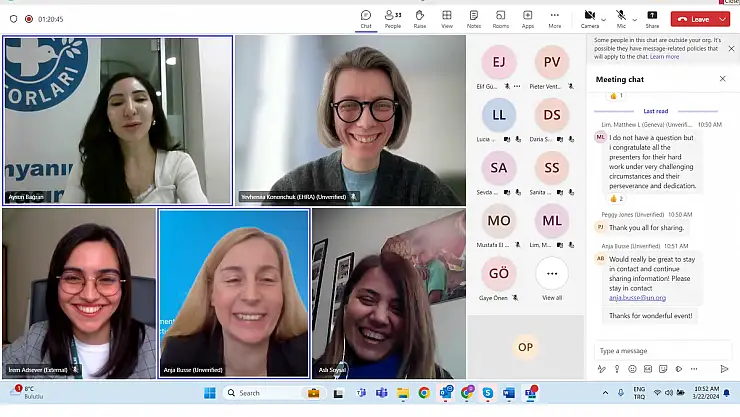Image resolution: width=740 pixels, height=417 pixels.
Task: Open the People participants panel
Action: (x=393, y=18)
